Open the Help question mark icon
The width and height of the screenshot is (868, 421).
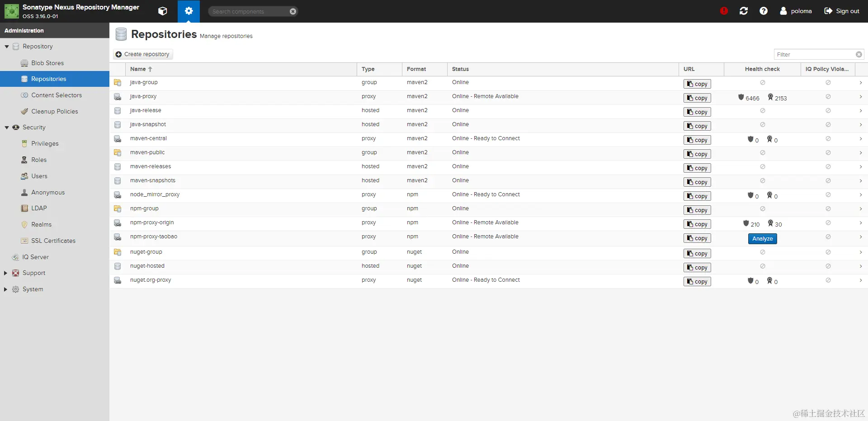(764, 11)
